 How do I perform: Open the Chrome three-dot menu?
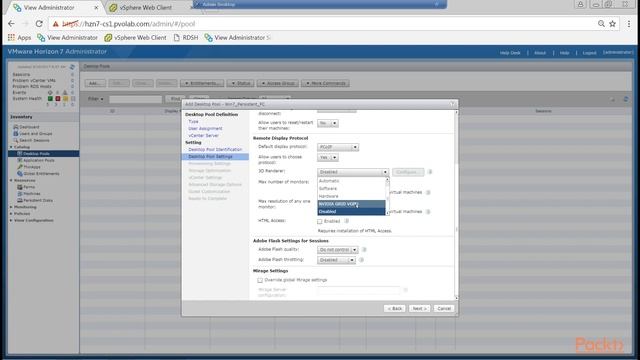click(629, 24)
